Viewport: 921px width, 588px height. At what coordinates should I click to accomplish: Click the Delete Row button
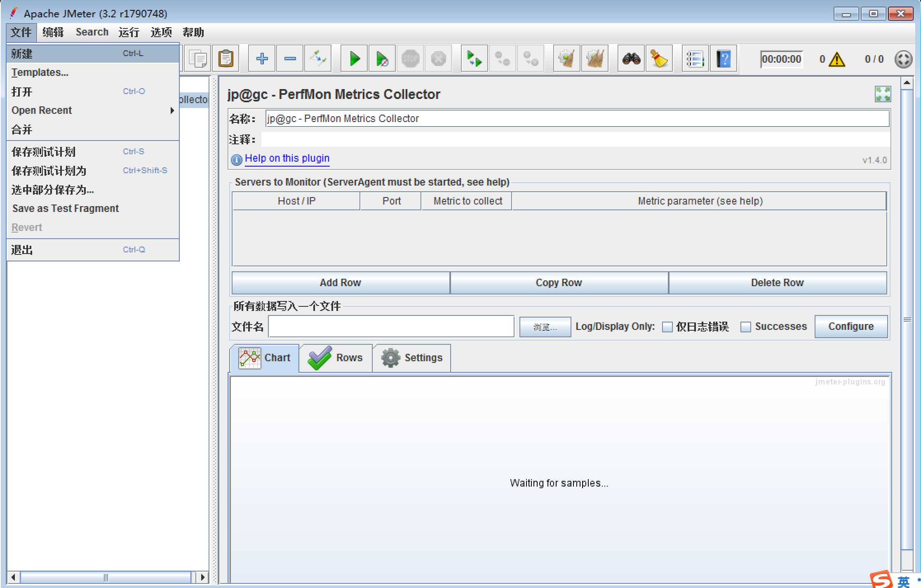click(778, 283)
